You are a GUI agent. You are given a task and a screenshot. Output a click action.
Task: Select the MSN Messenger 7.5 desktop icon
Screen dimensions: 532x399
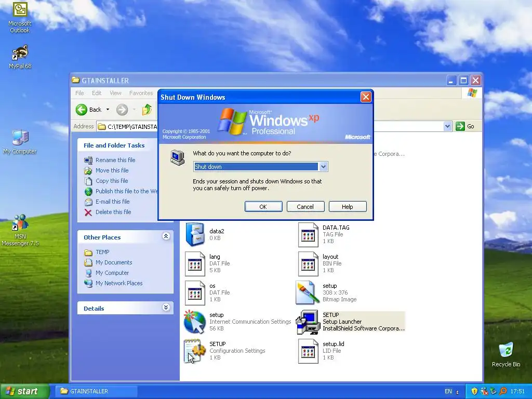coord(20,223)
